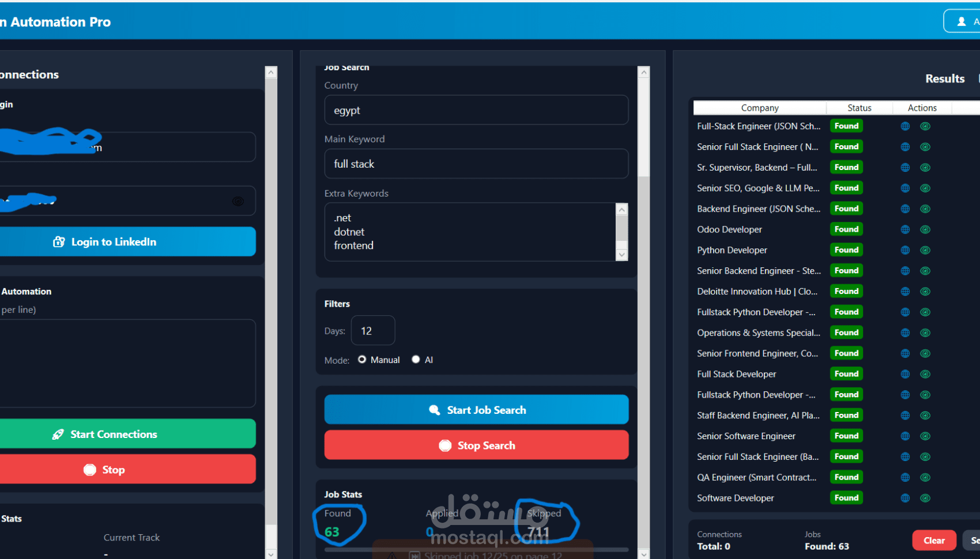Viewport: 980px width, 559px height.
Task: Click the globe icon for Full-Stack Engineer (JSON Sch...
Action: (x=905, y=126)
